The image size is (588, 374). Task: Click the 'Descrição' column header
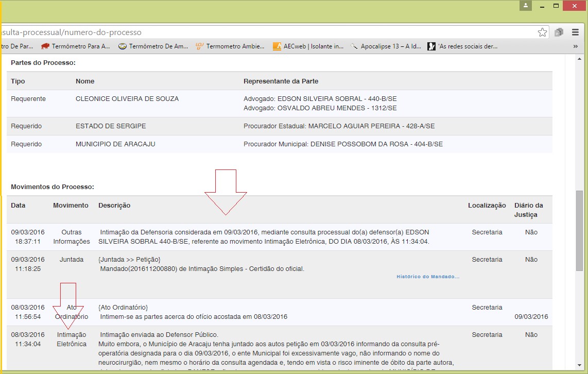coord(114,206)
